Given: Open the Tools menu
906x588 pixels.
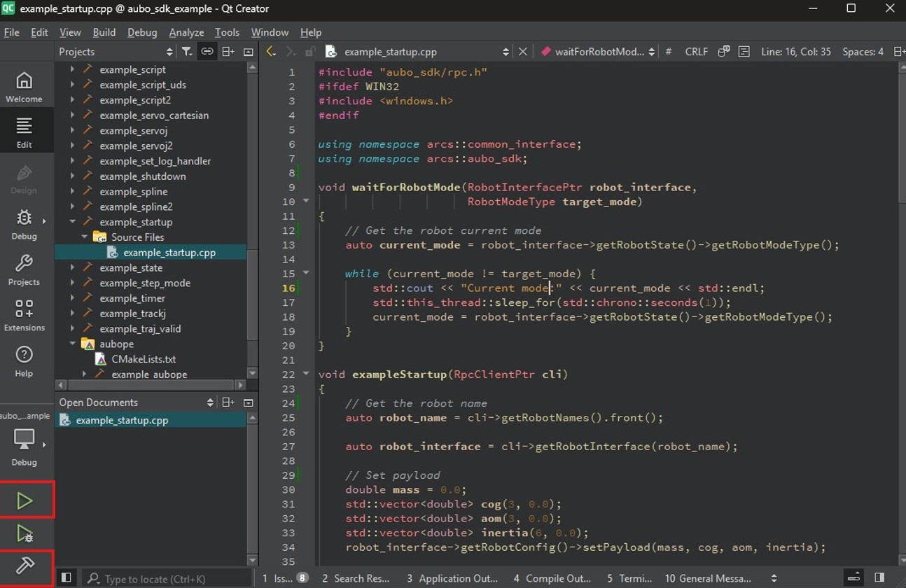Looking at the screenshot, I should coord(227,32).
